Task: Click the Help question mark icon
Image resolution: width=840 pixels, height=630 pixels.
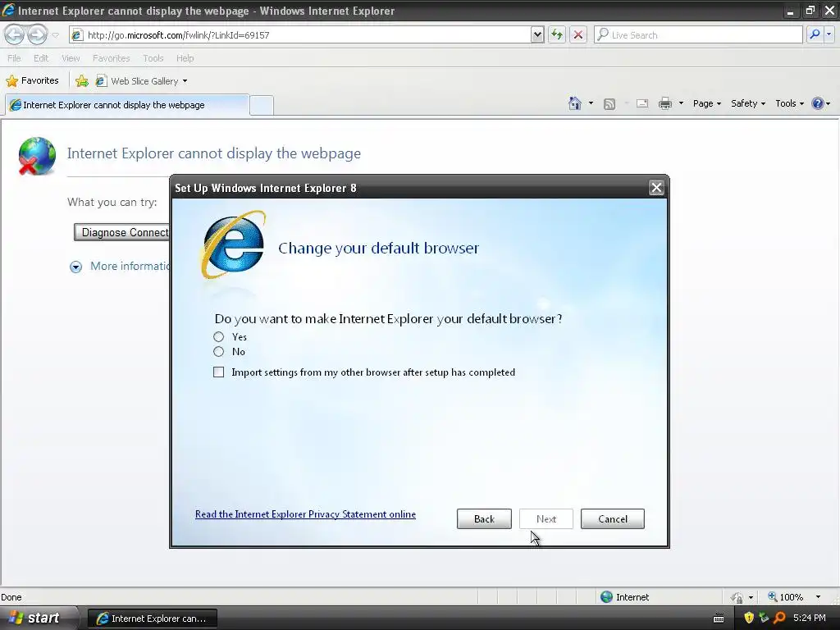Action: [x=818, y=103]
